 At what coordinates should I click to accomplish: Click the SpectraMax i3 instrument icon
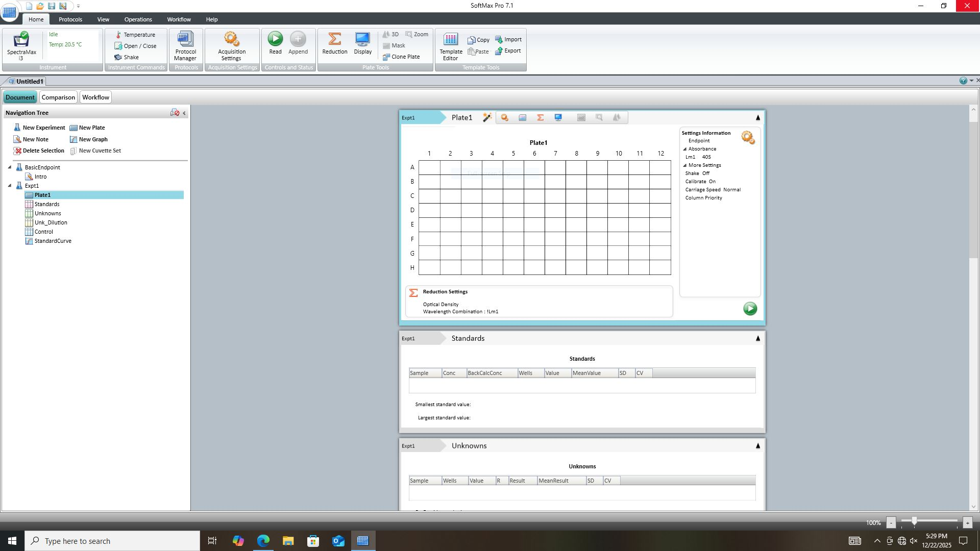point(21,40)
